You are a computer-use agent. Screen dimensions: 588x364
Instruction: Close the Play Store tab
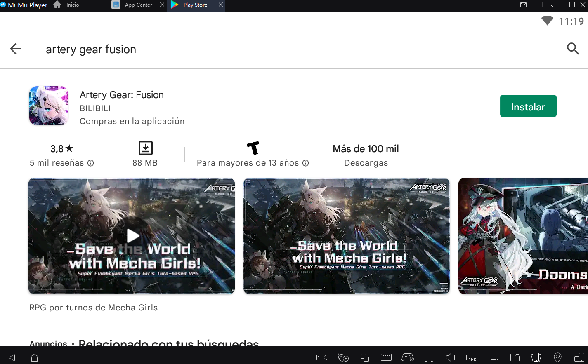pyautogui.click(x=221, y=5)
